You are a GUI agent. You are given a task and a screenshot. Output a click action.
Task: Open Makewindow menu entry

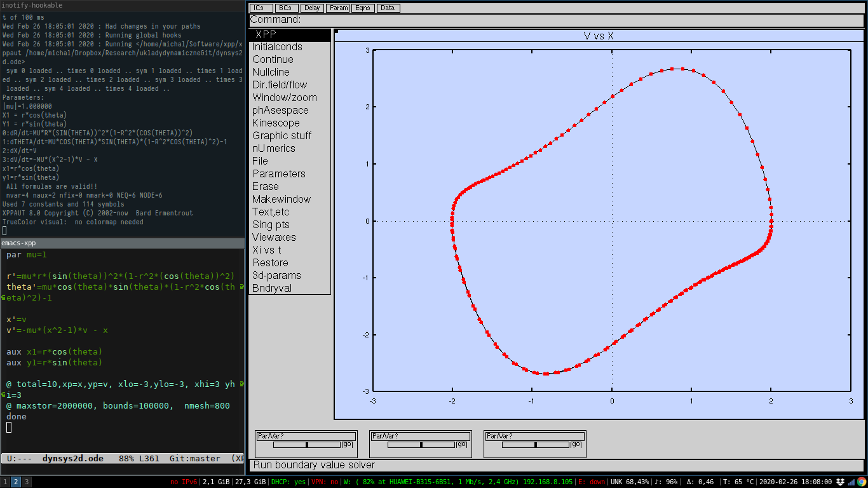[x=290, y=200]
